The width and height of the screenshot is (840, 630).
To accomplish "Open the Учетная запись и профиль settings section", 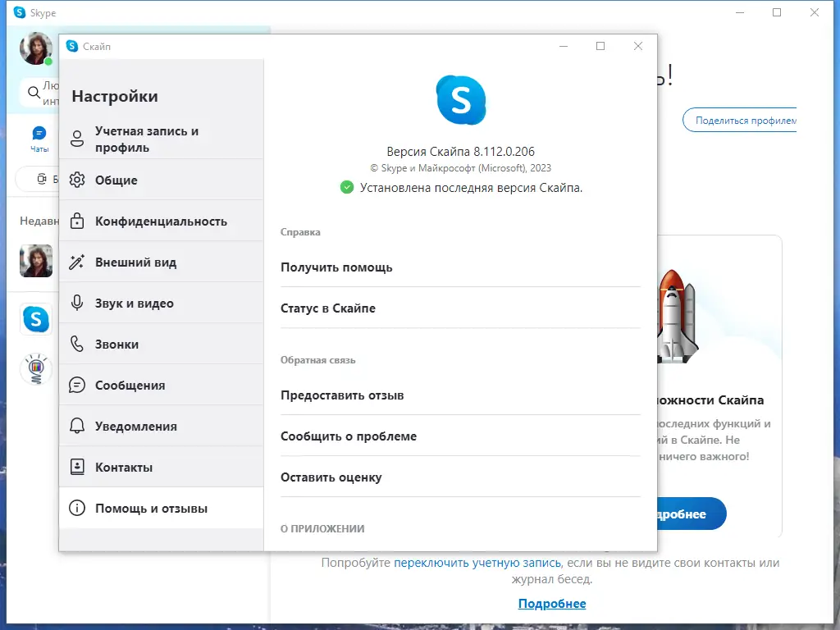I will 162,139.
